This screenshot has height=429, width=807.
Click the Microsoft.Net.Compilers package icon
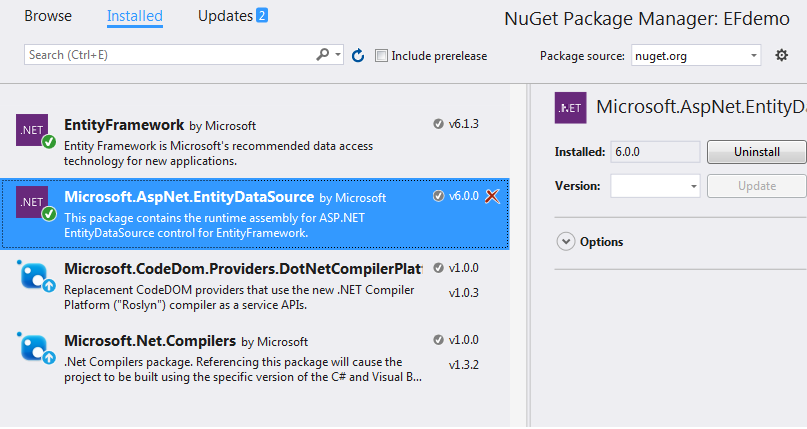tap(35, 349)
